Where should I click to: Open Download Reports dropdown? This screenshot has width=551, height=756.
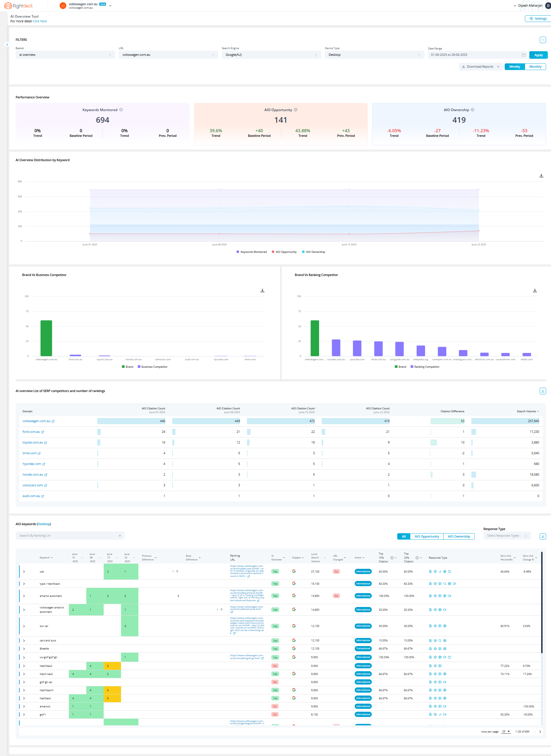pyautogui.click(x=481, y=67)
